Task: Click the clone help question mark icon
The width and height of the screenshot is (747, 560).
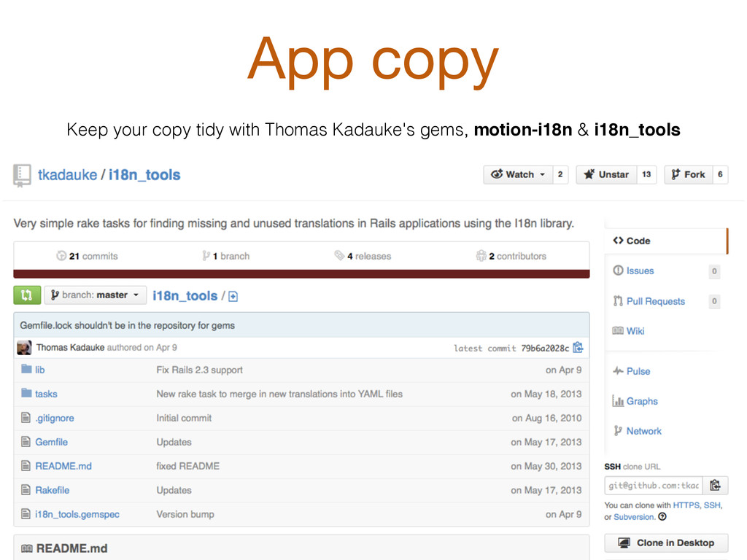Action: pos(662,517)
